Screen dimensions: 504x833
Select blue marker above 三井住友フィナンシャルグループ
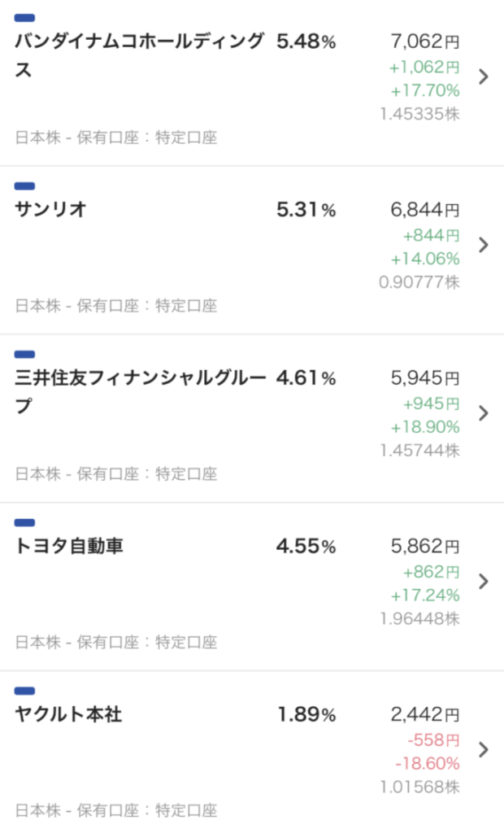coord(25,355)
